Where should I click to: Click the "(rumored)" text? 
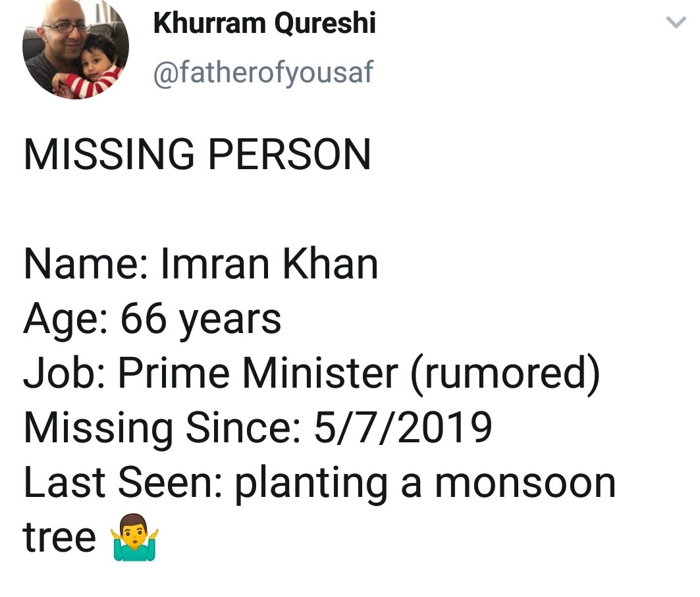coord(504,373)
